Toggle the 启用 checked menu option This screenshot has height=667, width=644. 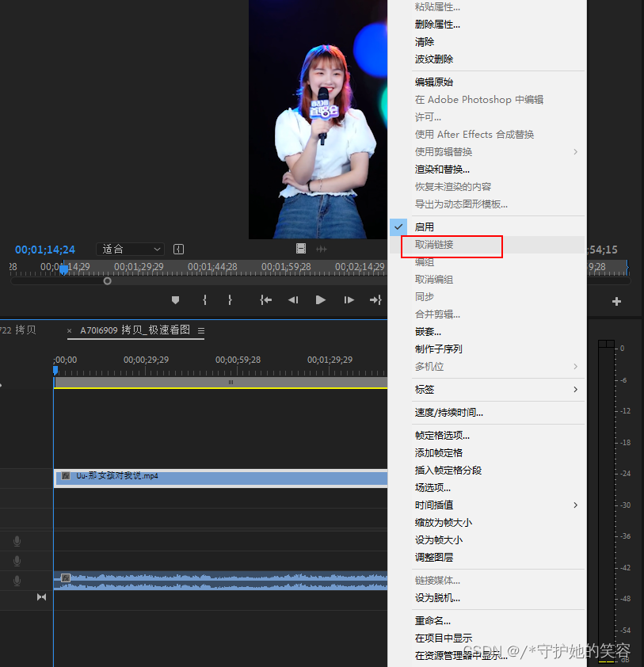[x=425, y=227]
